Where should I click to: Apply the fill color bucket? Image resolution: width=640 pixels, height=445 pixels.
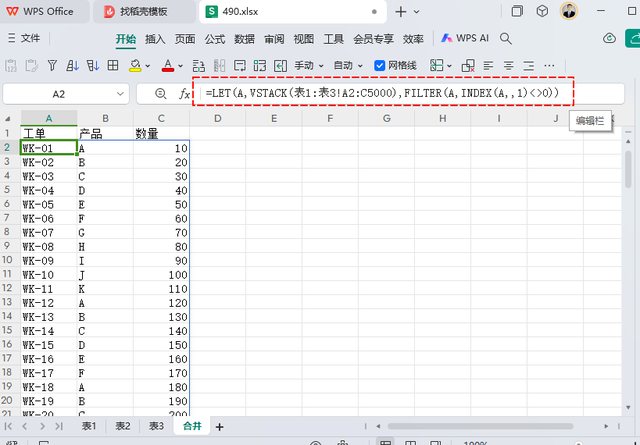(x=135, y=65)
